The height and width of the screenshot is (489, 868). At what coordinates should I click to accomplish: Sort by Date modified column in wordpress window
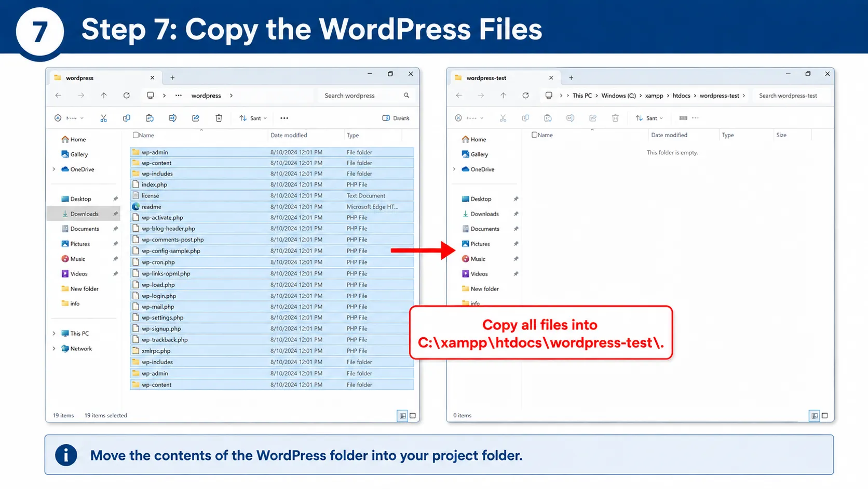coord(289,135)
